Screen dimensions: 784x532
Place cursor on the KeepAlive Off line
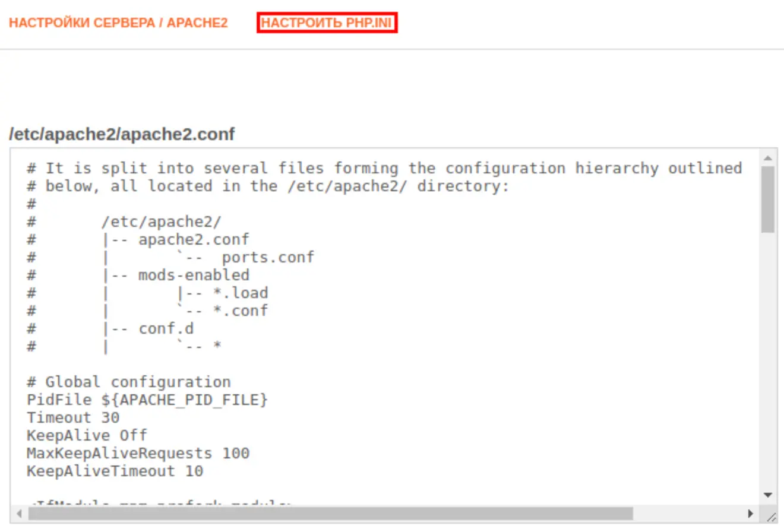click(87, 435)
